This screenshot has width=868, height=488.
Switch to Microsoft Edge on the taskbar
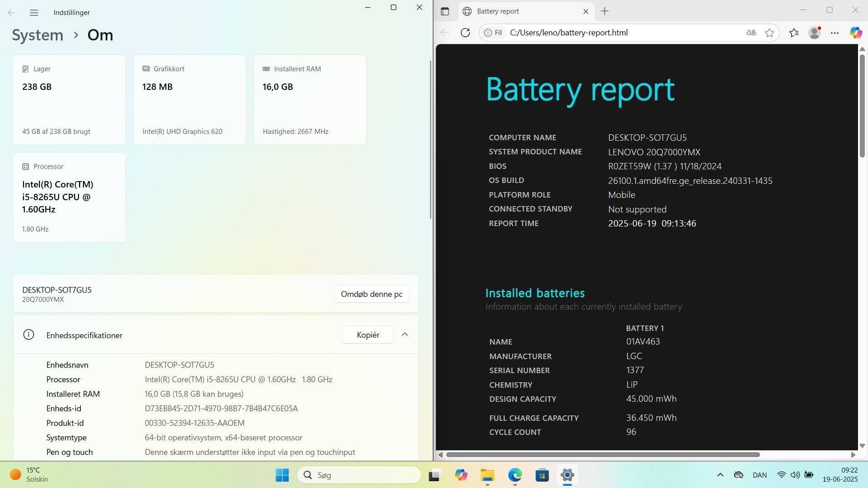pyautogui.click(x=515, y=475)
